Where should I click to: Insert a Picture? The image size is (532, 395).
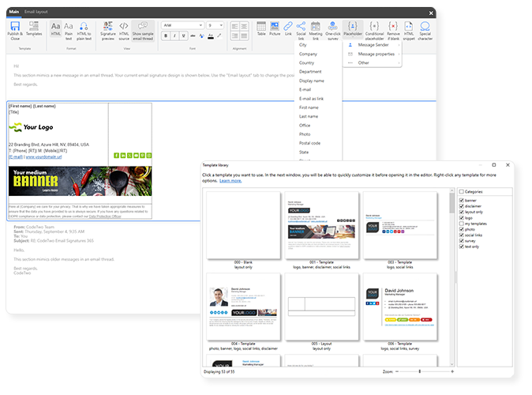click(x=275, y=28)
